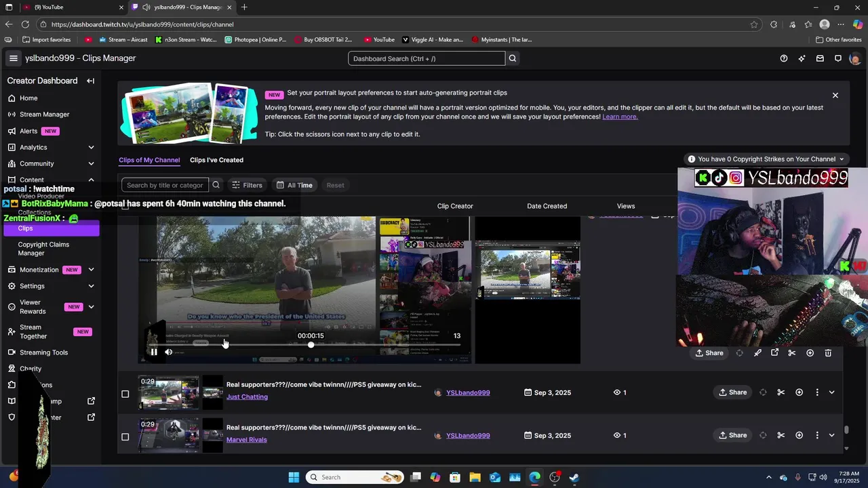868x488 pixels.
Task: Expand the Community sidebar section
Action: pyautogui.click(x=91, y=163)
